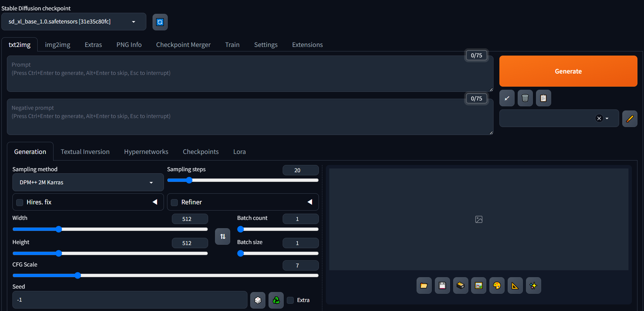Click the negative prompt token counter 0/75
Image resolution: width=644 pixels, height=311 pixels.
[477, 98]
